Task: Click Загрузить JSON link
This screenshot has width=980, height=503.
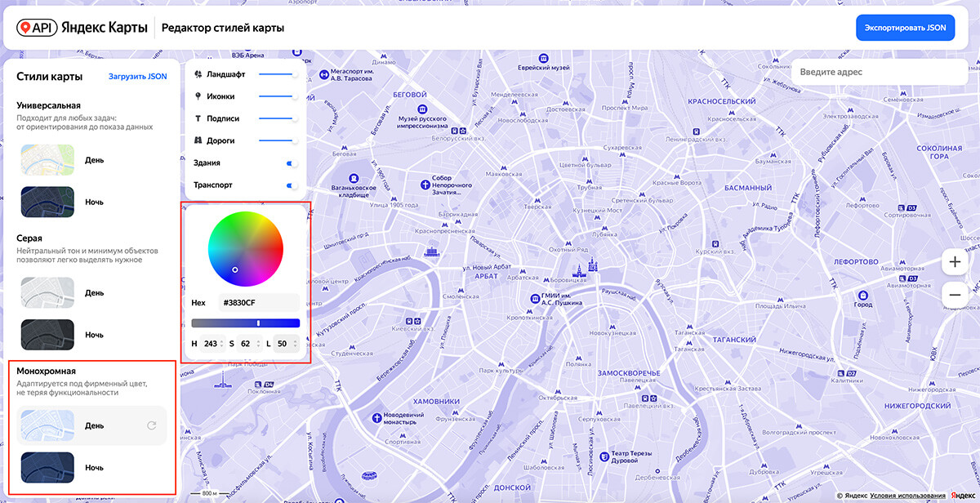Action: click(x=138, y=77)
